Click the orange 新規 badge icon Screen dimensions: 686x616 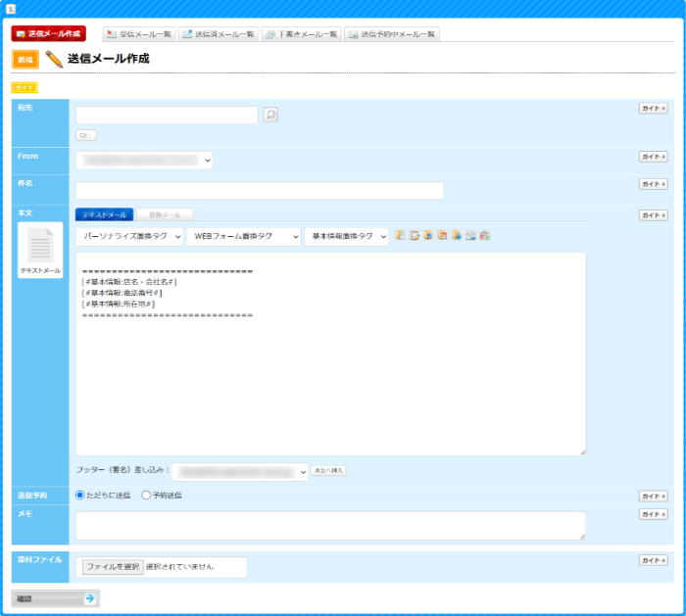(x=25, y=60)
